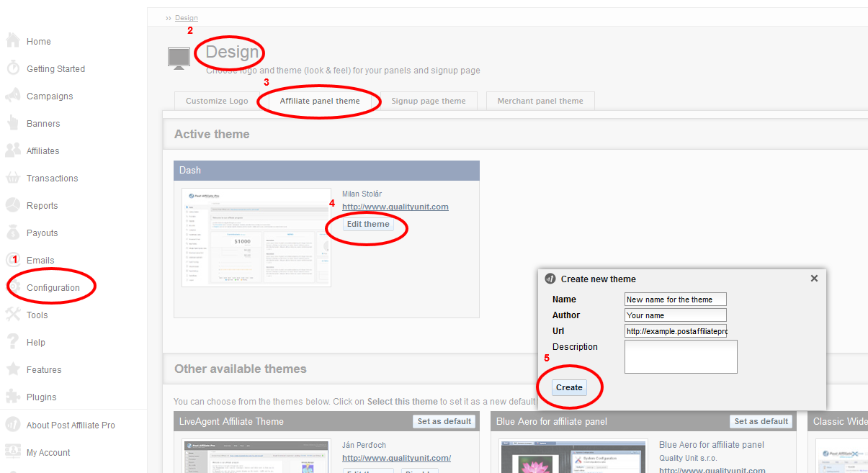The height and width of the screenshot is (473, 868).
Task: Select the Plugins puzzle piece icon
Action: click(x=12, y=397)
